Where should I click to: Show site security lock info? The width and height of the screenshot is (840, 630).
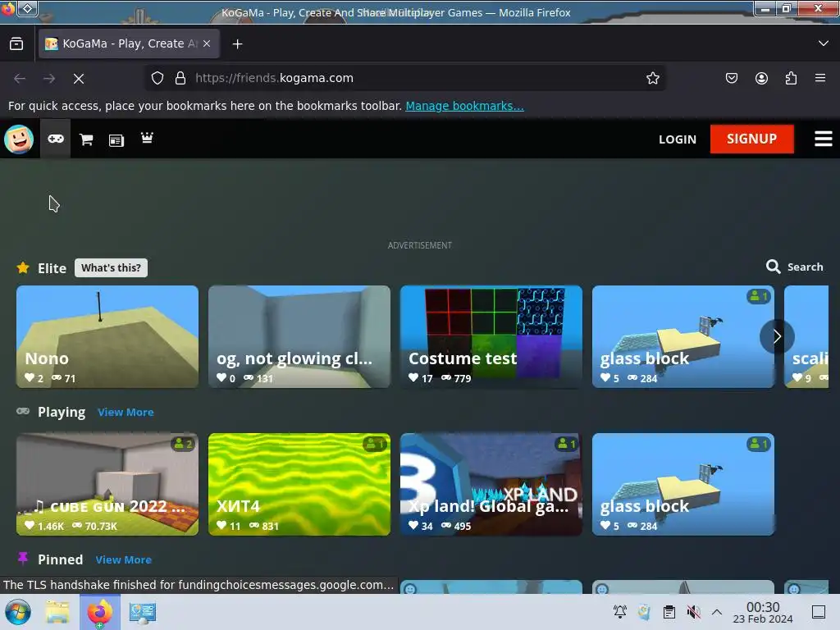click(180, 78)
